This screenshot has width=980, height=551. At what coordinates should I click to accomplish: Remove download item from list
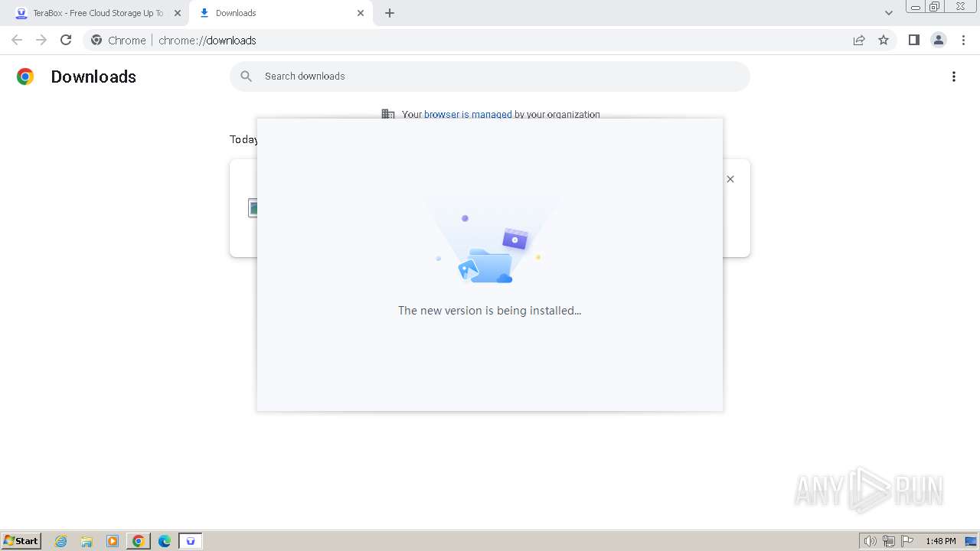pos(730,179)
